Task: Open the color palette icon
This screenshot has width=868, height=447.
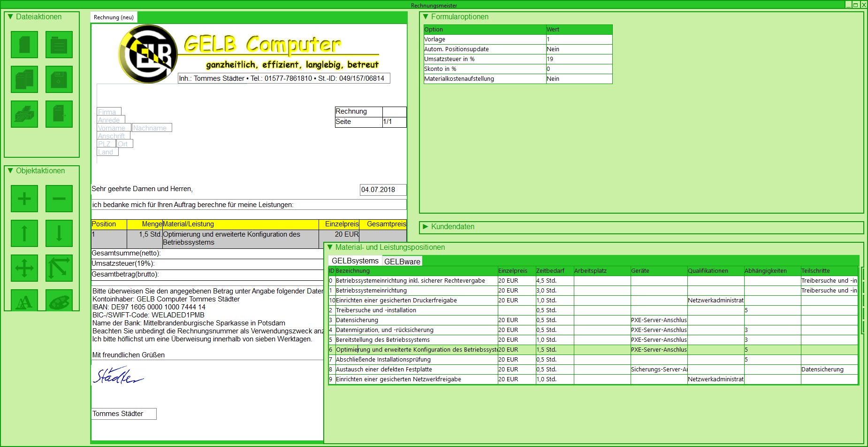Action: (59, 301)
